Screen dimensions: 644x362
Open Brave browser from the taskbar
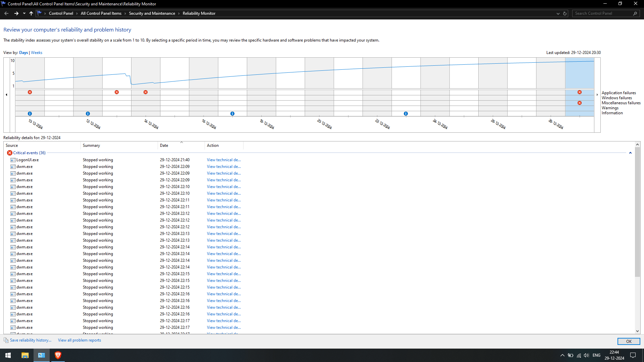pos(58,355)
